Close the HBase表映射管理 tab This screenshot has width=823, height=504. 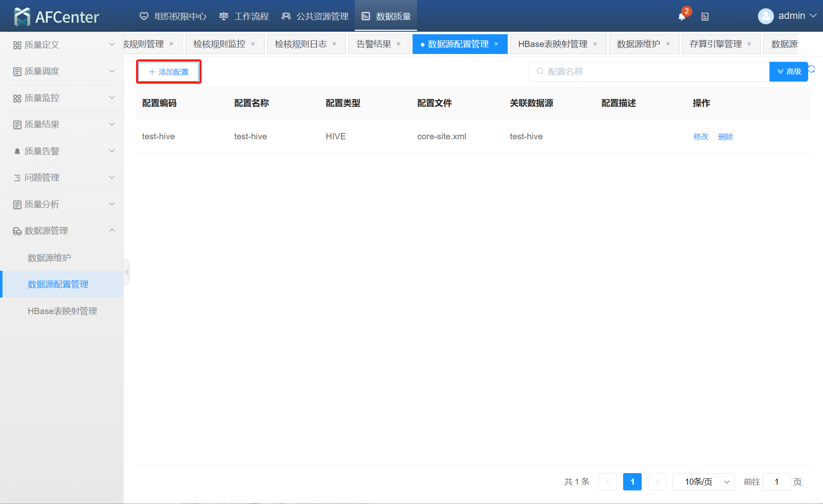tap(595, 44)
